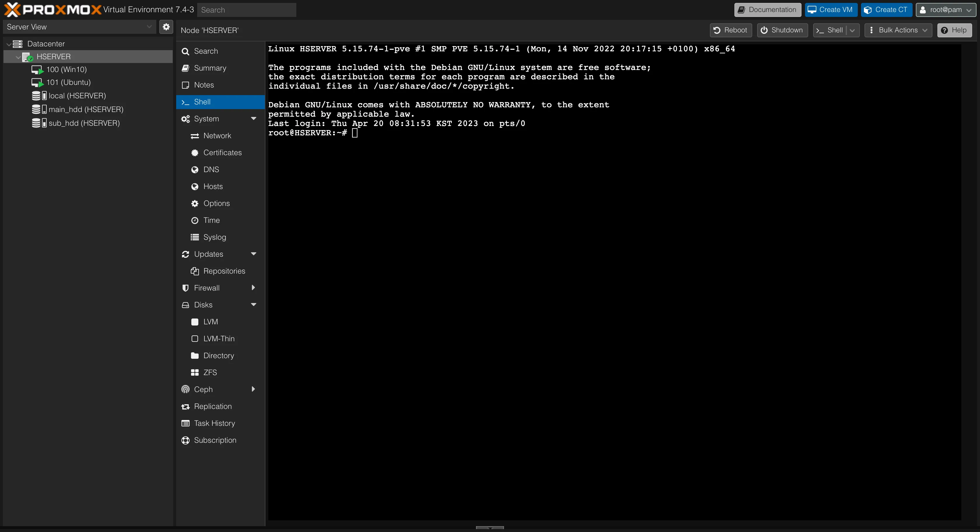Open Certificates via its badge icon
The width and height of the screenshot is (980, 532).
click(195, 153)
